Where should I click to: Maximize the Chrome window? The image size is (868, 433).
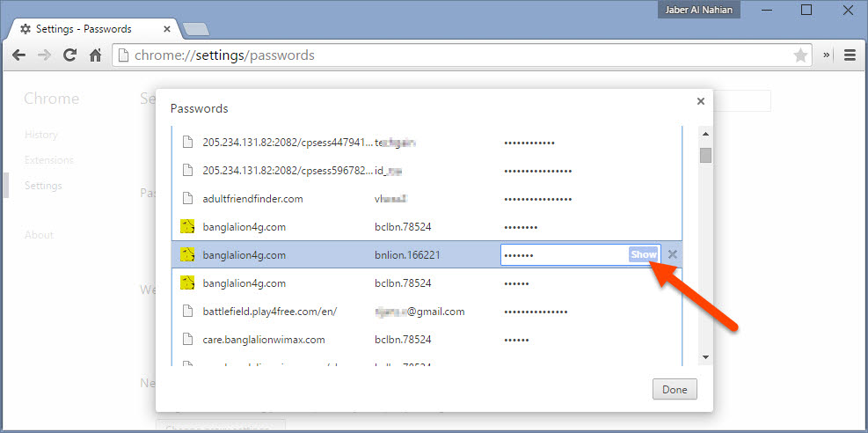coord(806,10)
